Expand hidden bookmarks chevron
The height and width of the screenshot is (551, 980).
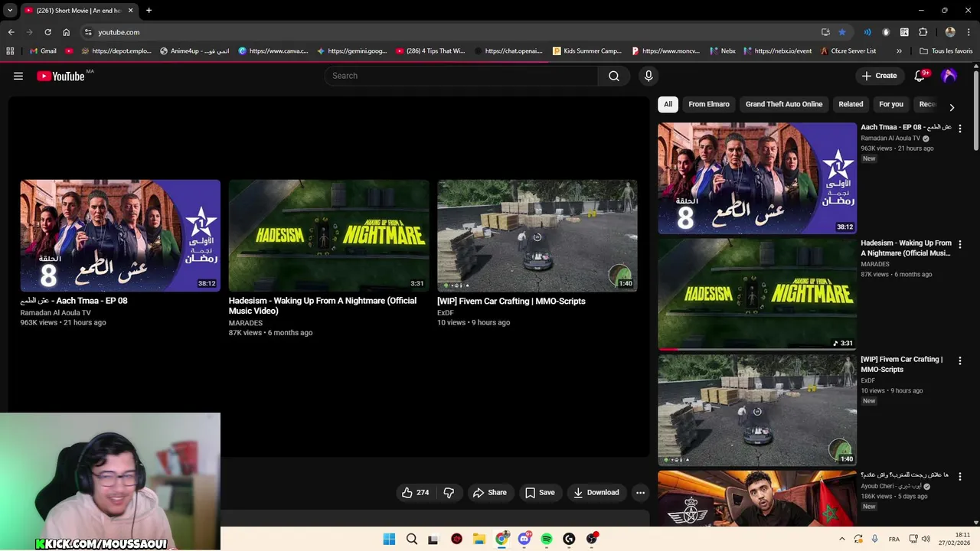899,51
